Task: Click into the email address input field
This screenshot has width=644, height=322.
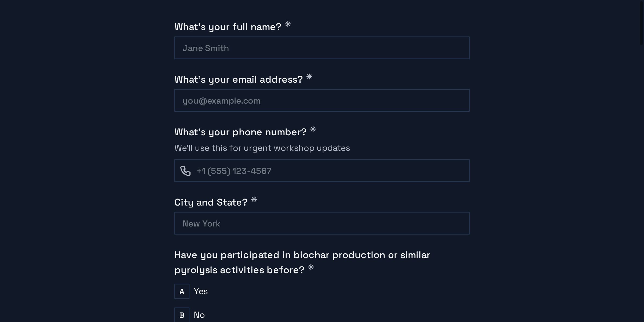Action: point(322,101)
